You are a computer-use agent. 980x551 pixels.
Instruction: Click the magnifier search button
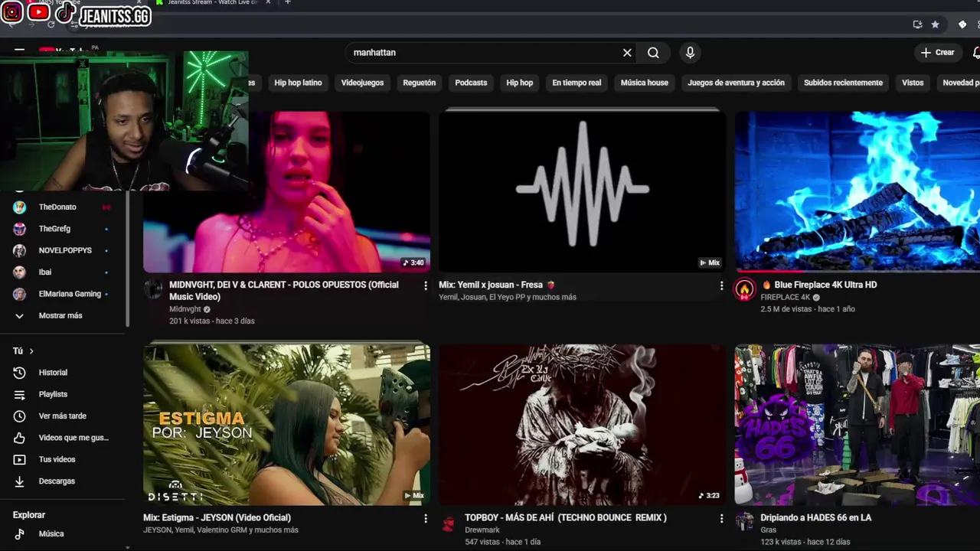[653, 53]
